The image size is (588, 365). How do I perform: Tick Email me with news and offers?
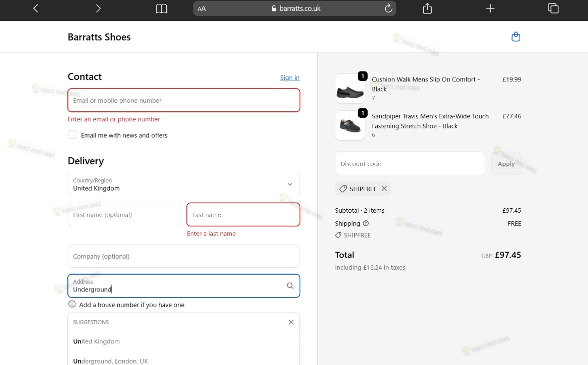[x=72, y=135]
